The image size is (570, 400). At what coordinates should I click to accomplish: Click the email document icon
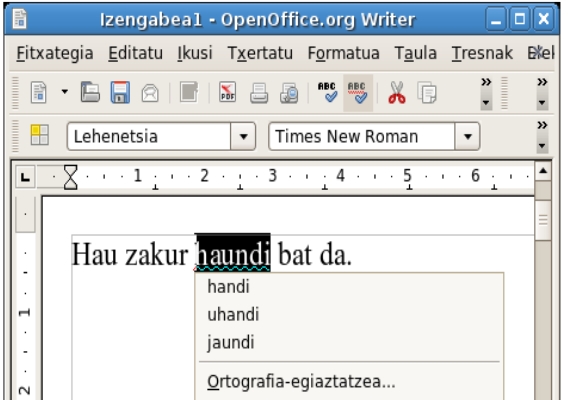[x=150, y=93]
